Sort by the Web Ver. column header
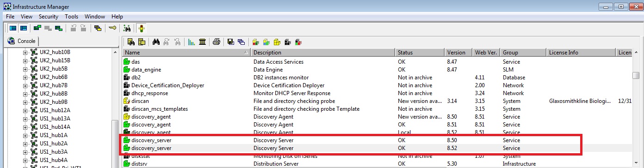The image size is (644, 168). tap(487, 53)
